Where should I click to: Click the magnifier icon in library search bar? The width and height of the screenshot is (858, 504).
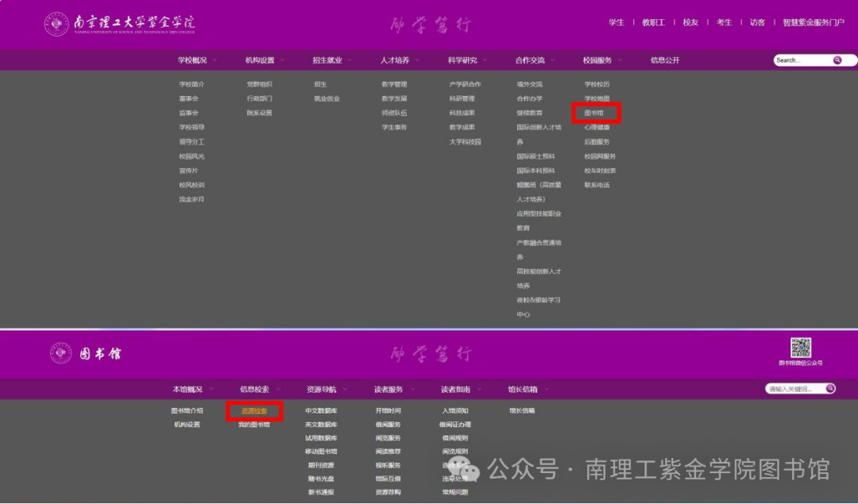(x=830, y=387)
